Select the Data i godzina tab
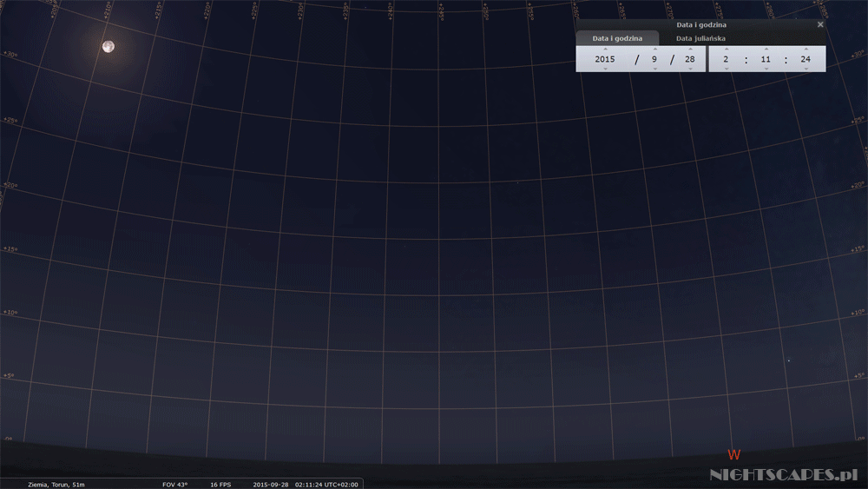868x489 pixels. click(617, 38)
